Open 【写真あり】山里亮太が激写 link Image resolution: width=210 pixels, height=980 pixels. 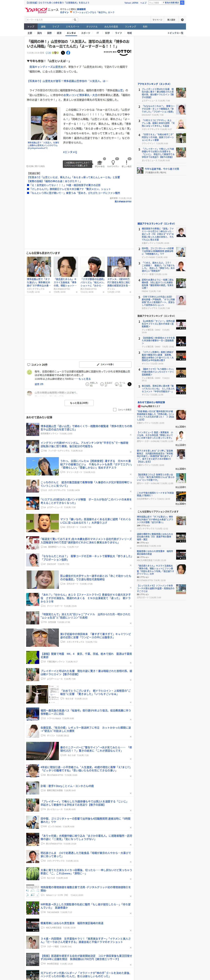[x=67, y=81]
